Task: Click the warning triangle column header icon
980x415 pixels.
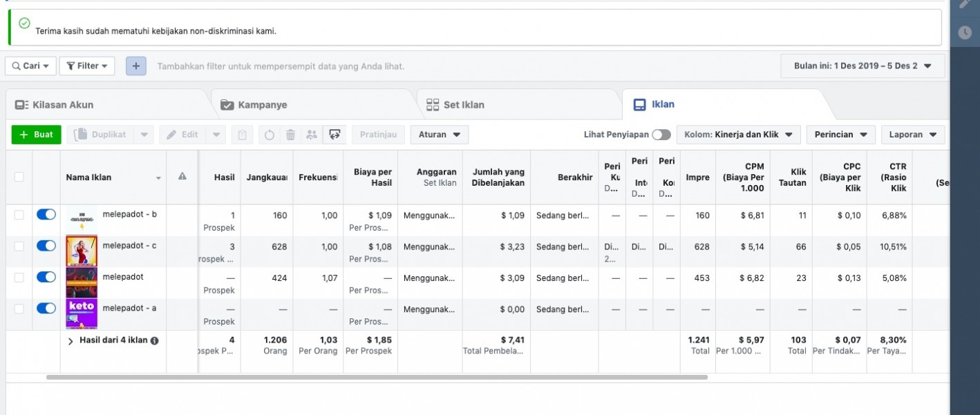Action: pyautogui.click(x=182, y=177)
